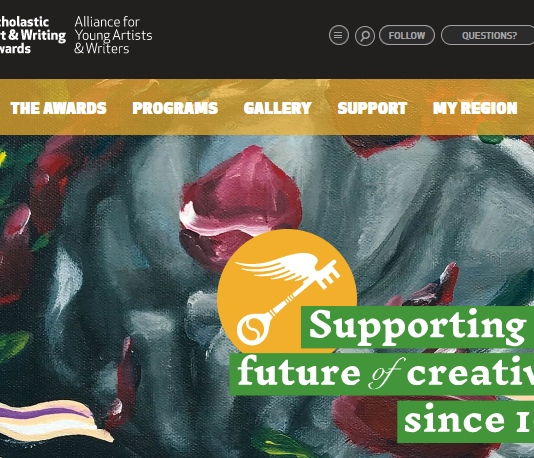Click the FOLLOW button
Viewport: 534px width, 458px height.
click(407, 35)
